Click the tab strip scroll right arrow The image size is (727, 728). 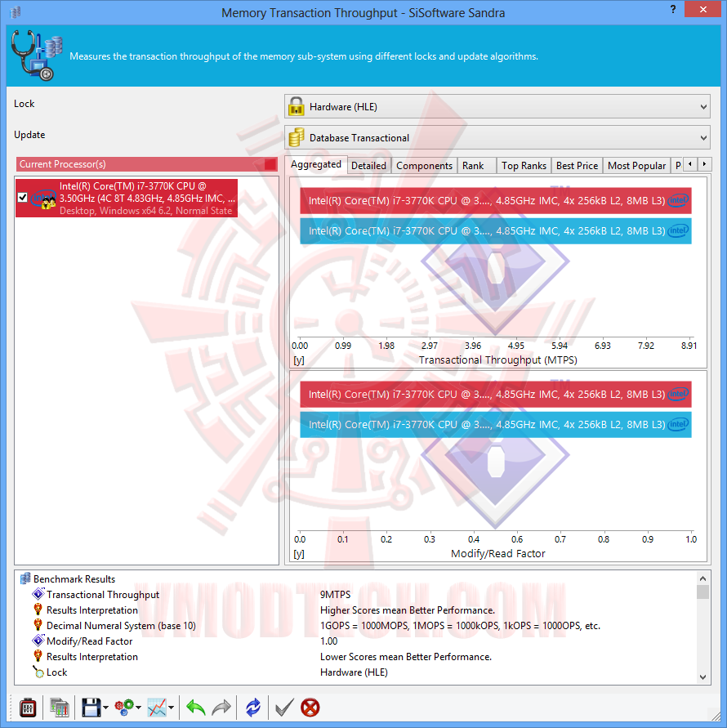704,164
